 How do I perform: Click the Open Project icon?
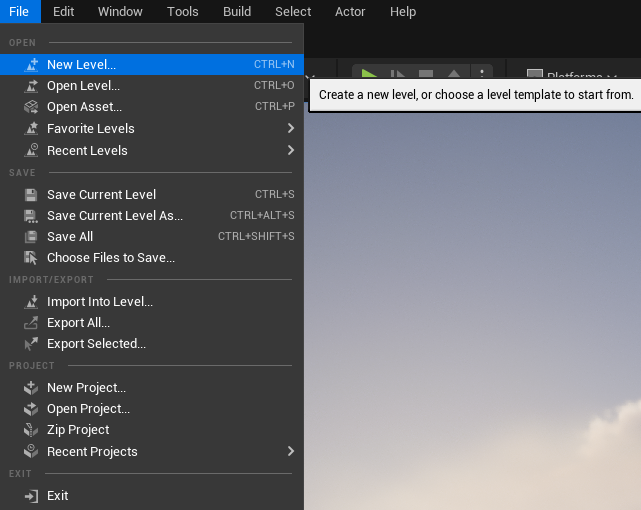31,409
